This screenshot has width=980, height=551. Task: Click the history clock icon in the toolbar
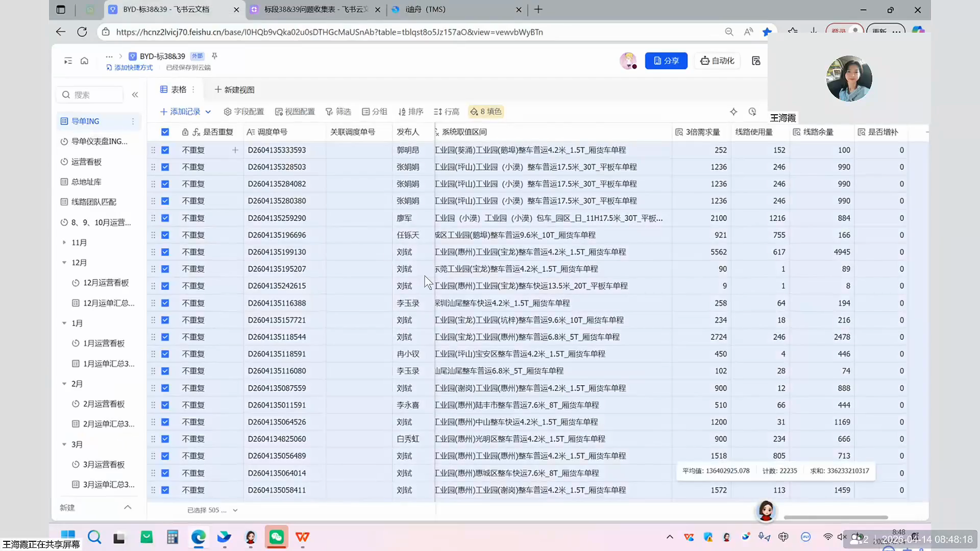click(752, 112)
